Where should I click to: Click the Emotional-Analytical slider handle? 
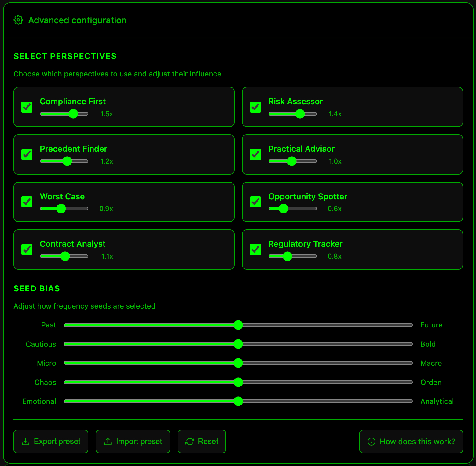[238, 401]
